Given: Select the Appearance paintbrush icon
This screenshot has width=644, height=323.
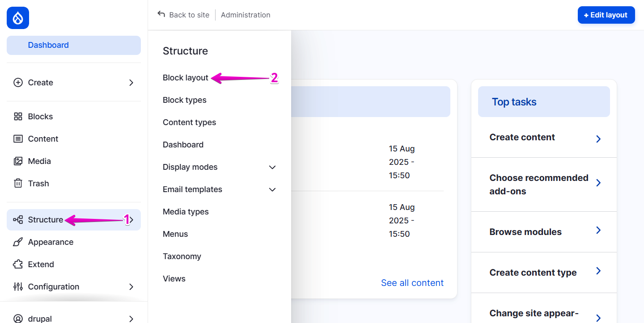Looking at the screenshot, I should pos(18,242).
